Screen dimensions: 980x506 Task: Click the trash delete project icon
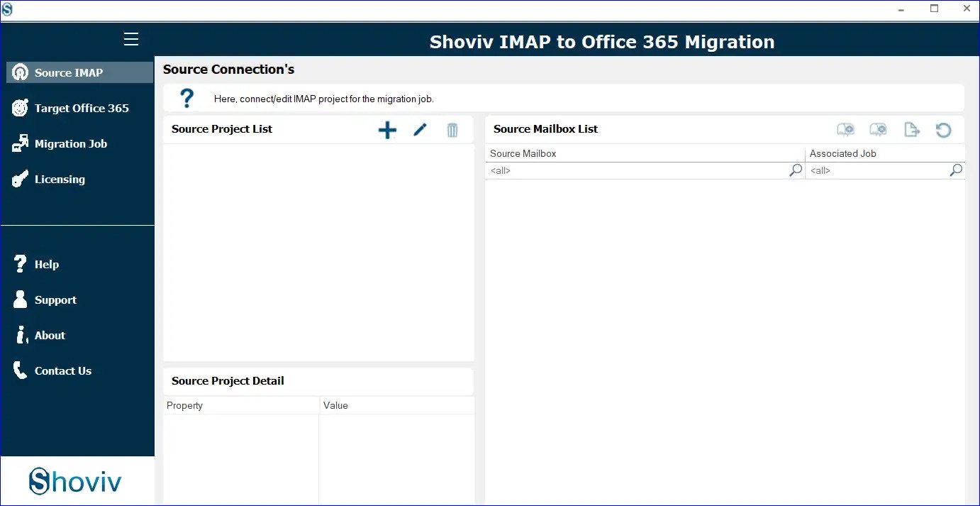click(452, 130)
